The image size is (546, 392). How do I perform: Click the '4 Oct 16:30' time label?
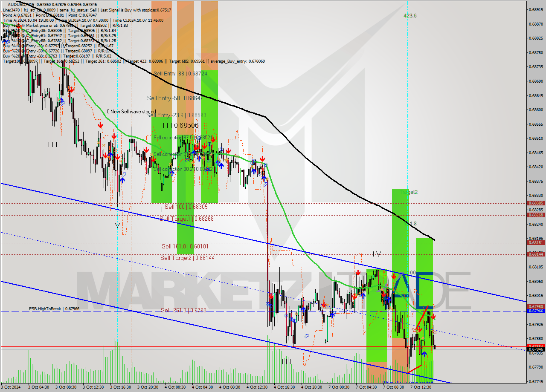pyautogui.click(x=285, y=387)
